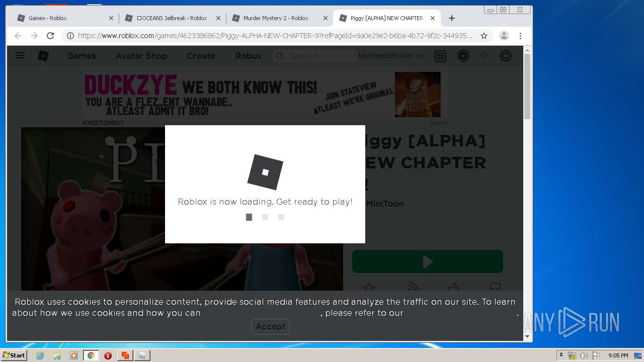644x362 pixels.
Task: Open Opera from the taskbar
Action: click(108, 355)
